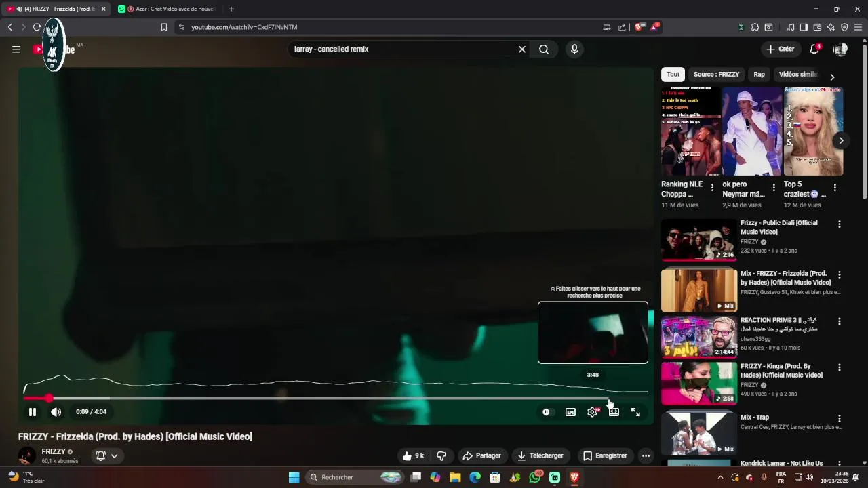Like the video with thumbs up
The height and width of the screenshot is (488, 868).
coord(412,456)
